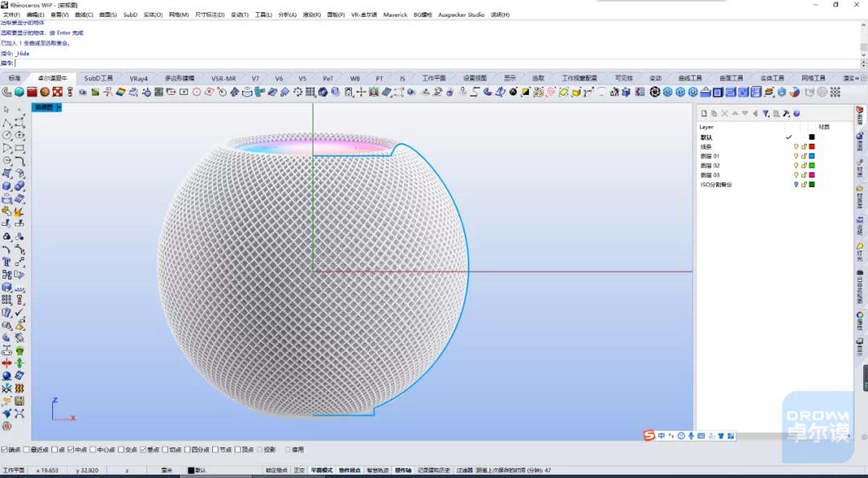This screenshot has height=478, width=868.
Task: Click the hammer tools icon in Layer panel
Action: coord(786,113)
